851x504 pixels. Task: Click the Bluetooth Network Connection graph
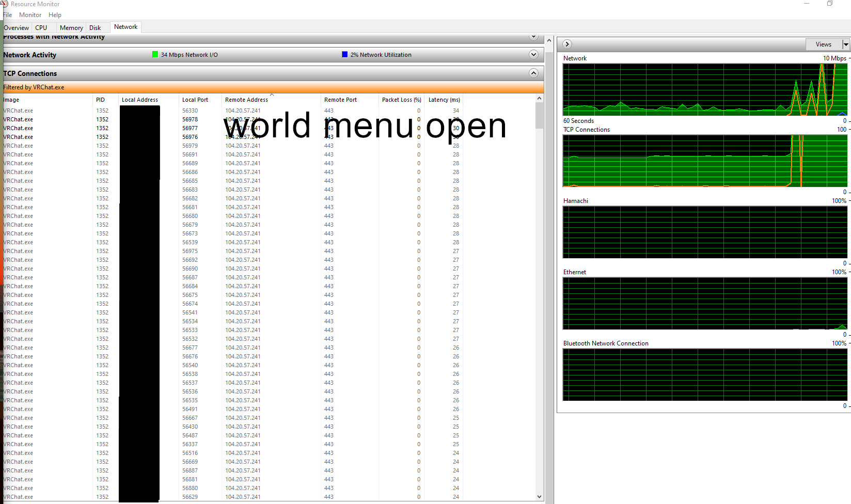click(705, 374)
